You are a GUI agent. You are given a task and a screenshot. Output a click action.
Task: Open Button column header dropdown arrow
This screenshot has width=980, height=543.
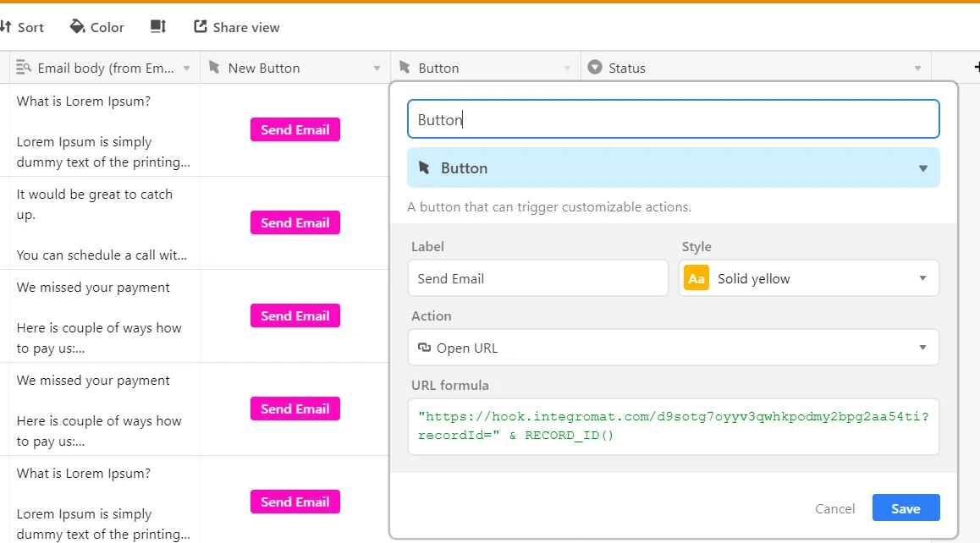(x=567, y=69)
